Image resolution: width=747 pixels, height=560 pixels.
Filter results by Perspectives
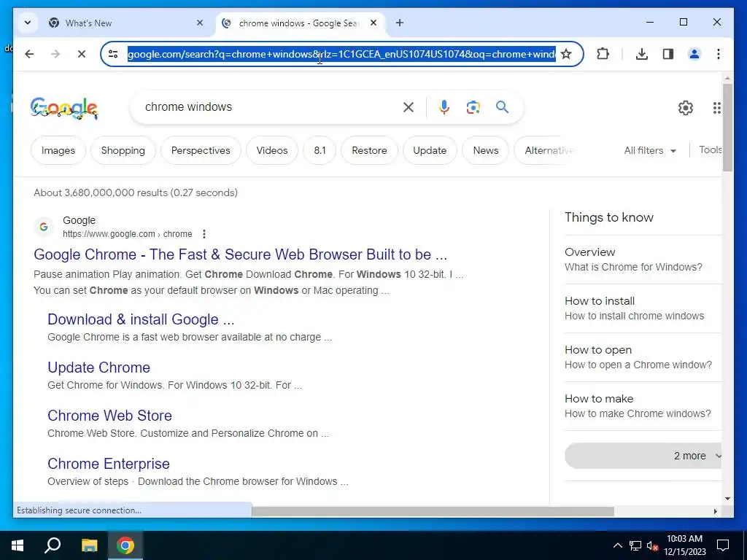[201, 150]
